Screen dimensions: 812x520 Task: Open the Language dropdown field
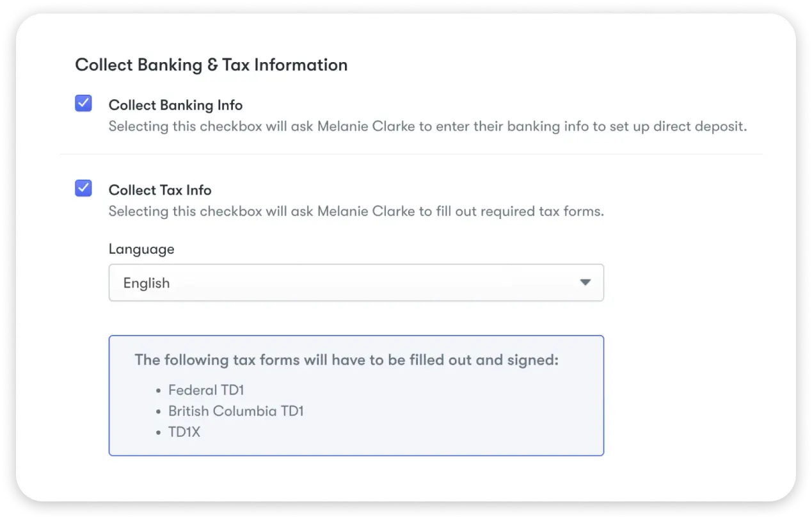[356, 283]
